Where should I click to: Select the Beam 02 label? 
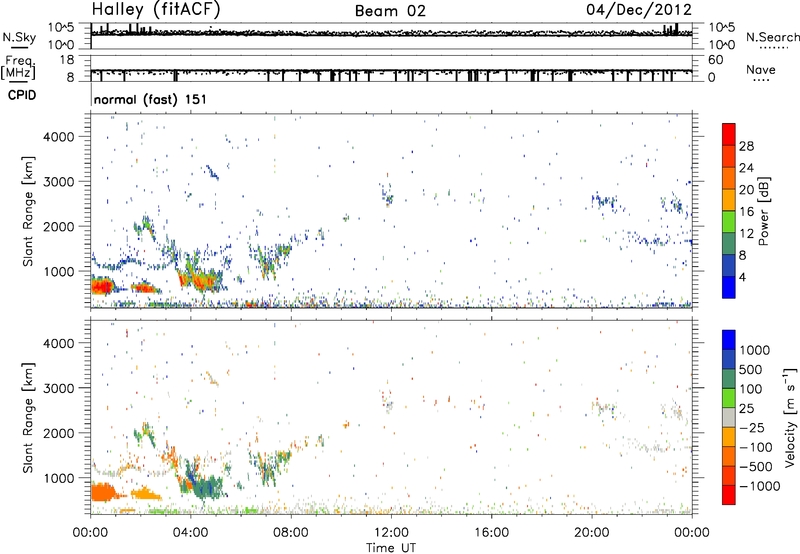coord(390,11)
